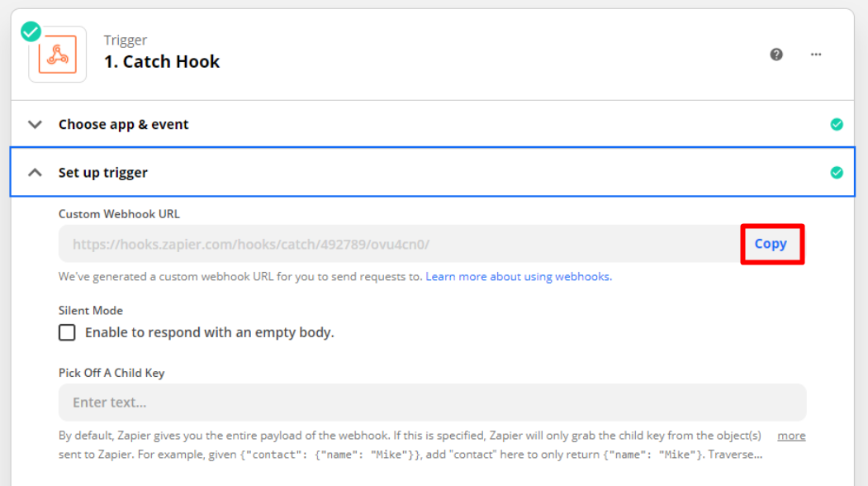Click the Custom Webhook URL field
The image size is (868, 486).
coord(396,244)
